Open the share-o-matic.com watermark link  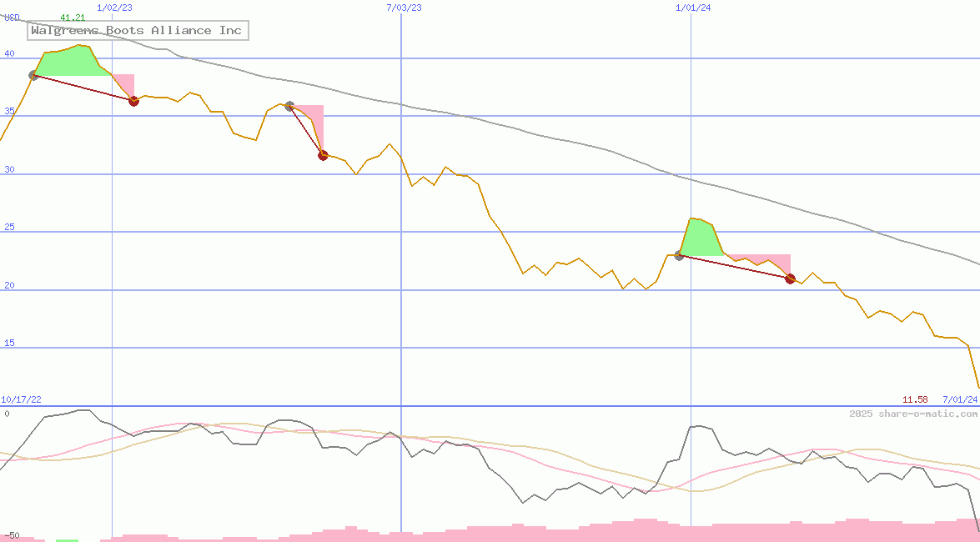pos(913,414)
